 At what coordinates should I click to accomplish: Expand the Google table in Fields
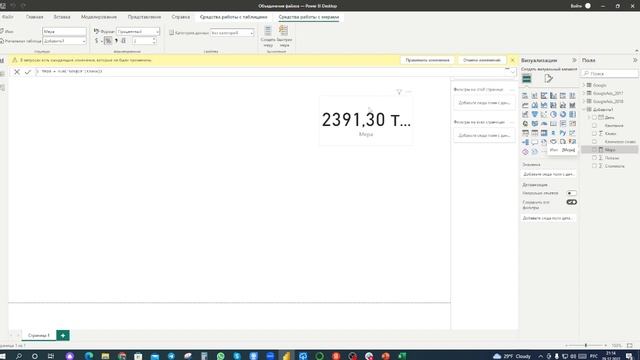click(584, 85)
